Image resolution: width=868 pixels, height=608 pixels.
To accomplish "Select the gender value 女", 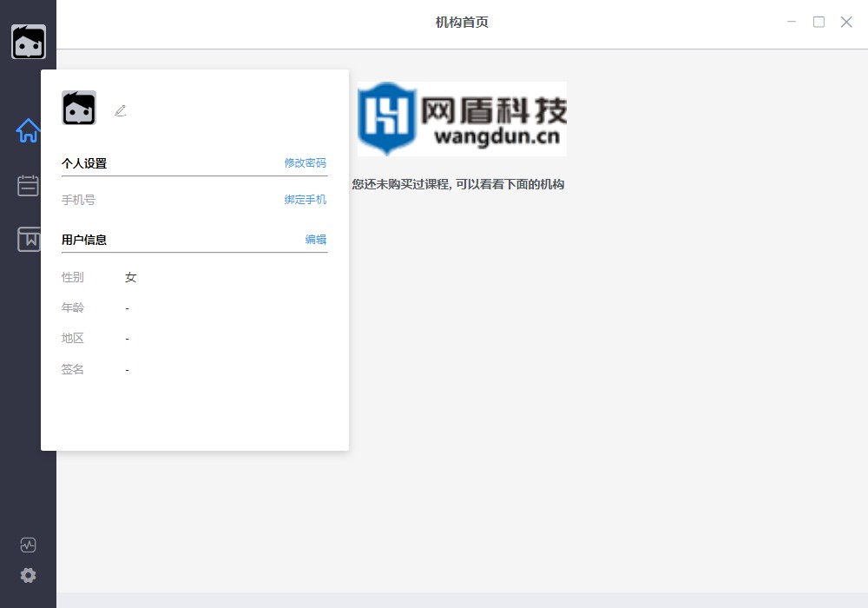I will coord(131,277).
